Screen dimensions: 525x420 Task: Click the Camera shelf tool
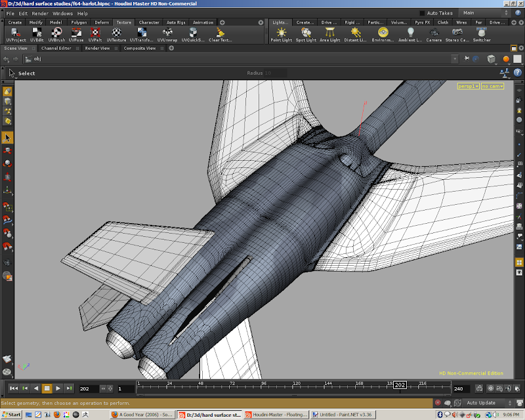pyautogui.click(x=434, y=34)
